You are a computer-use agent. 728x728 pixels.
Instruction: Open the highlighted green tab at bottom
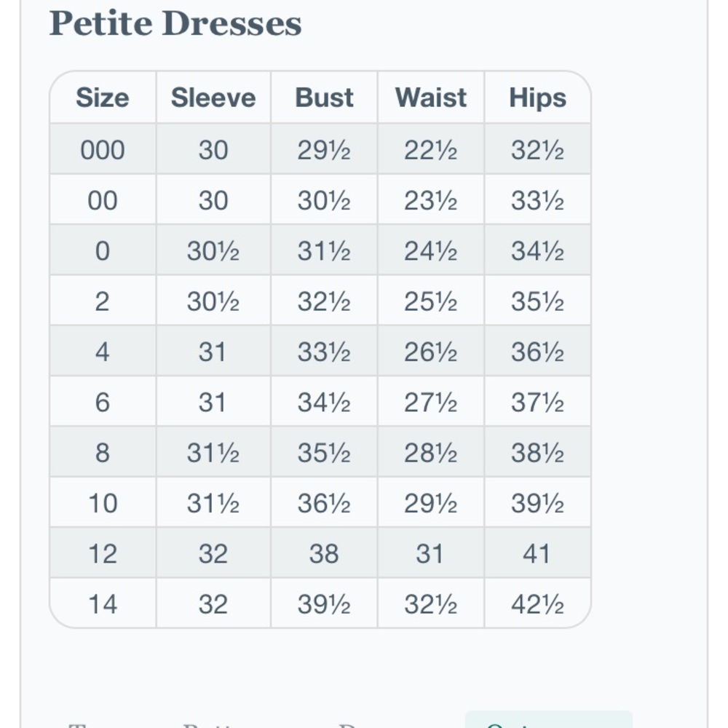tap(549, 719)
